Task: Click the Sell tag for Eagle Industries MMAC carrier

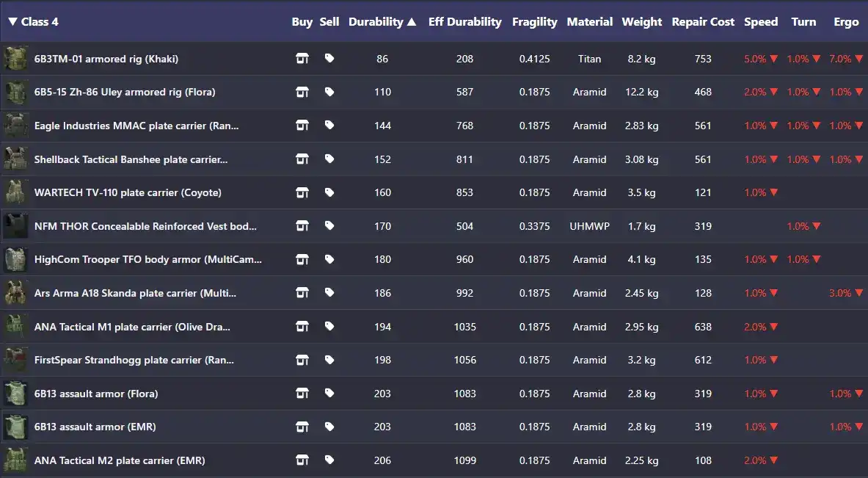Action: point(329,126)
